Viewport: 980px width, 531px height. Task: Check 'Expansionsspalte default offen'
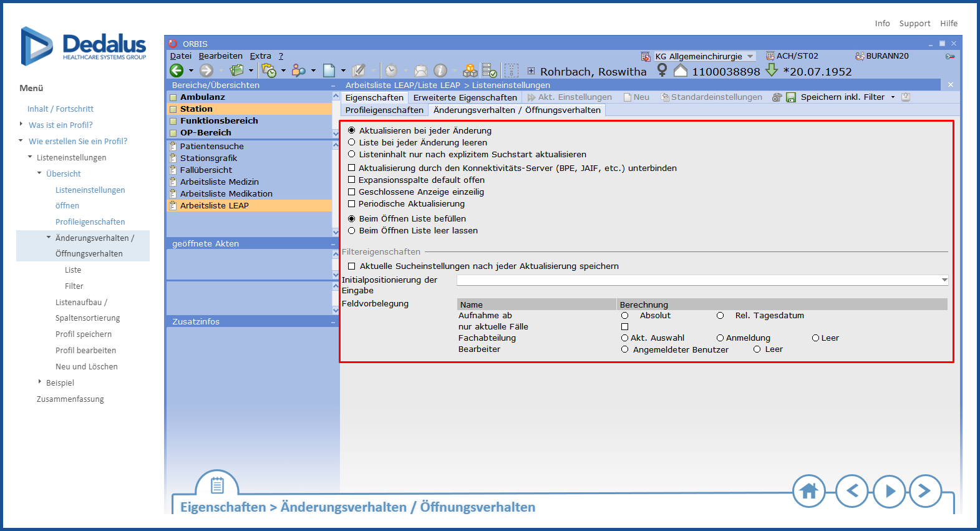(352, 180)
